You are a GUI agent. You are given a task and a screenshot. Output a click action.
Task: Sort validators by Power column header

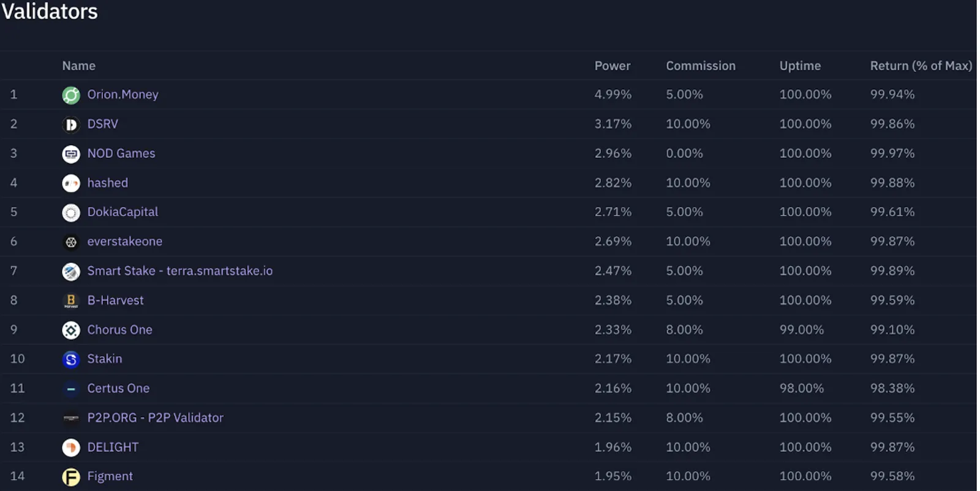coord(612,66)
